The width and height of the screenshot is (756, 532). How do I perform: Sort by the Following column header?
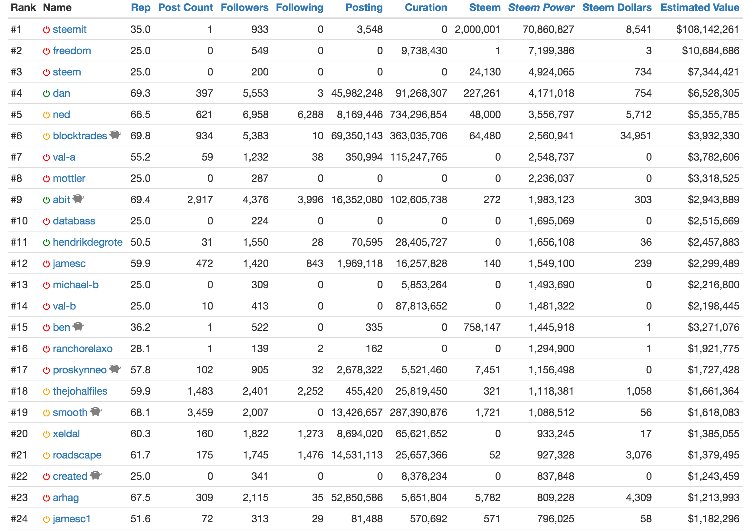300,7
